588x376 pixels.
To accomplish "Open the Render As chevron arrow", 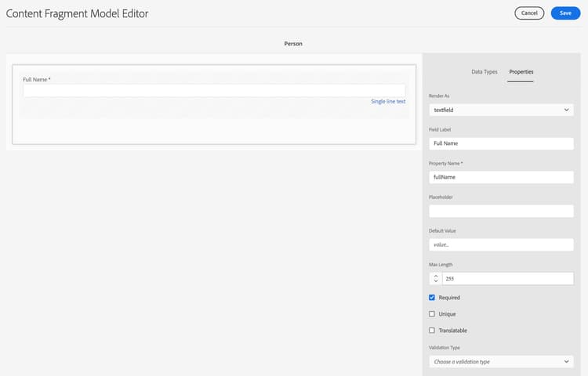I will [566, 110].
